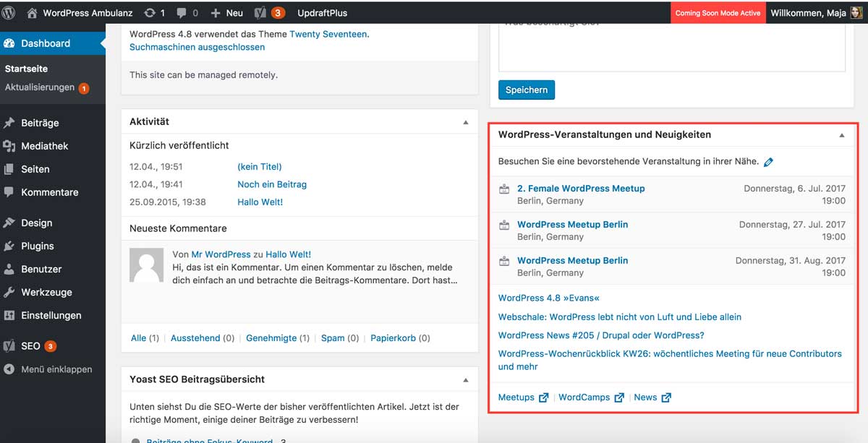Image resolution: width=868 pixels, height=443 pixels.
Task: Click the pages icon beside Seiten
Action: pyautogui.click(x=9, y=169)
